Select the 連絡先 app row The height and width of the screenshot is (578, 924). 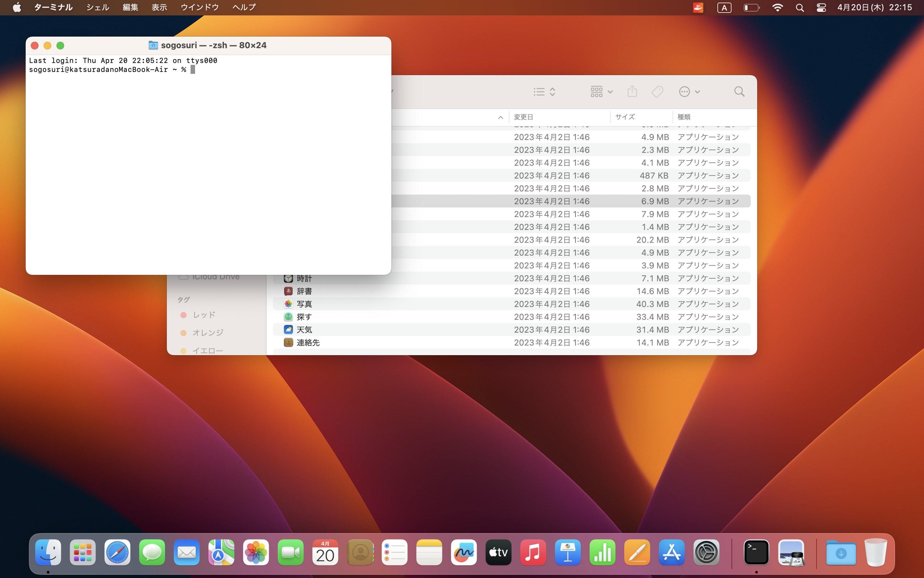512,343
